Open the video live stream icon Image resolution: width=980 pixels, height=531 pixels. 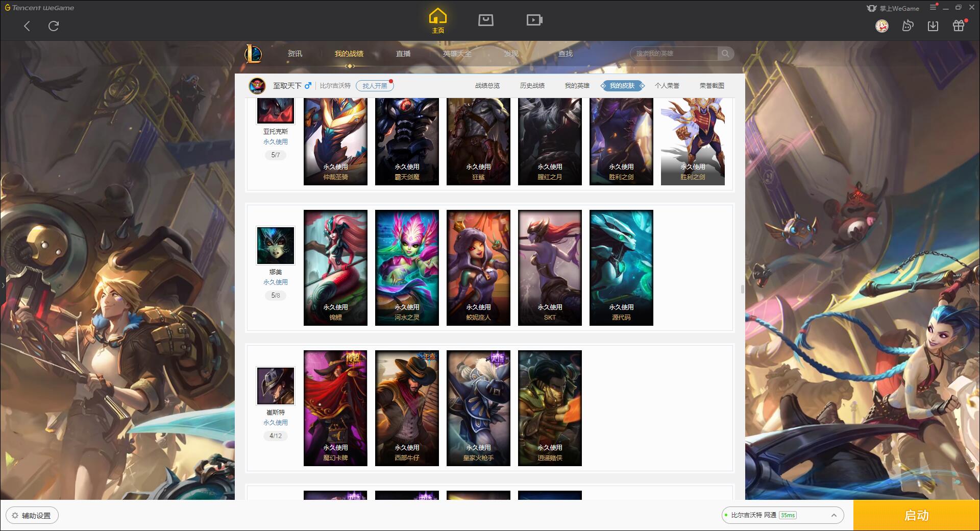[x=534, y=20]
